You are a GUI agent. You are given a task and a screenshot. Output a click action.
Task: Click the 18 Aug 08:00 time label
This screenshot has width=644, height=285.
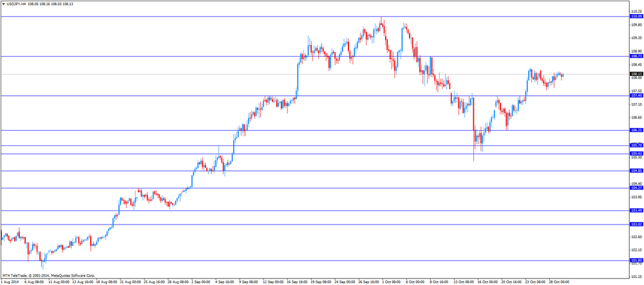pos(106,282)
